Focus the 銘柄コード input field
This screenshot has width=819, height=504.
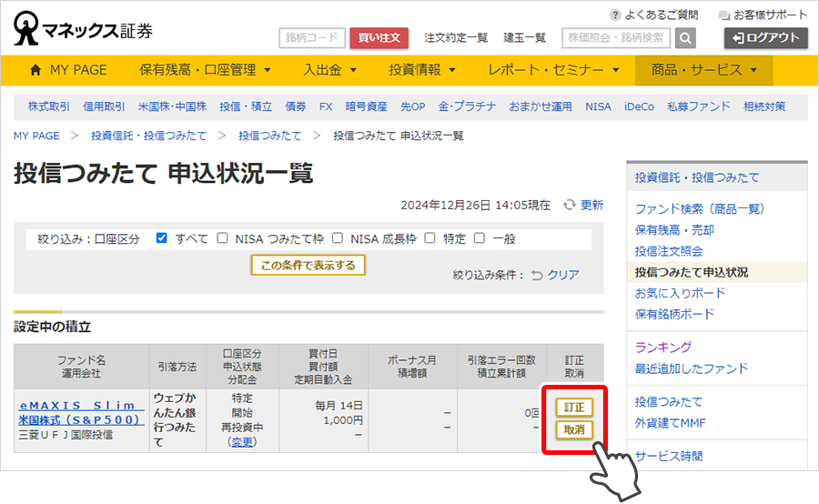(312, 38)
